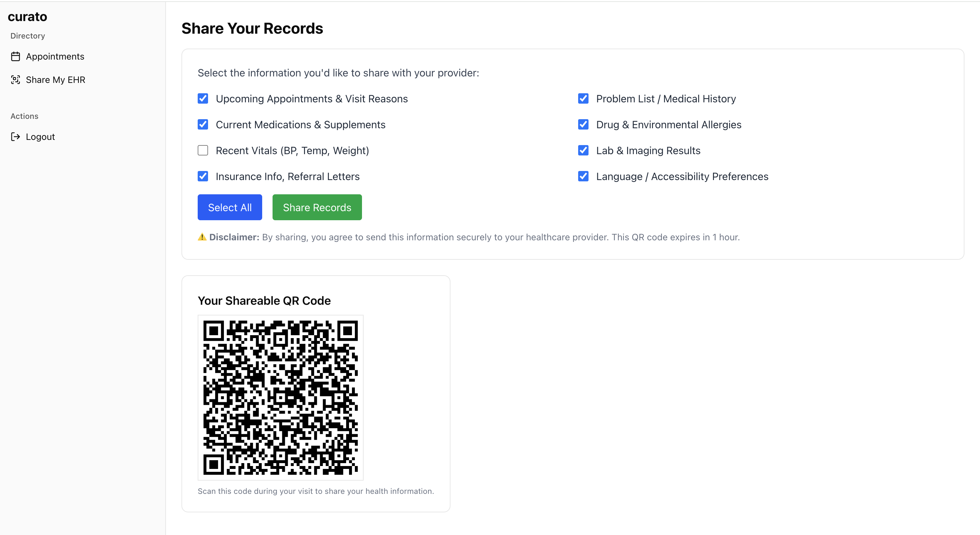
Task: Uncheck Lab & Imaging Results
Action: pyautogui.click(x=583, y=151)
